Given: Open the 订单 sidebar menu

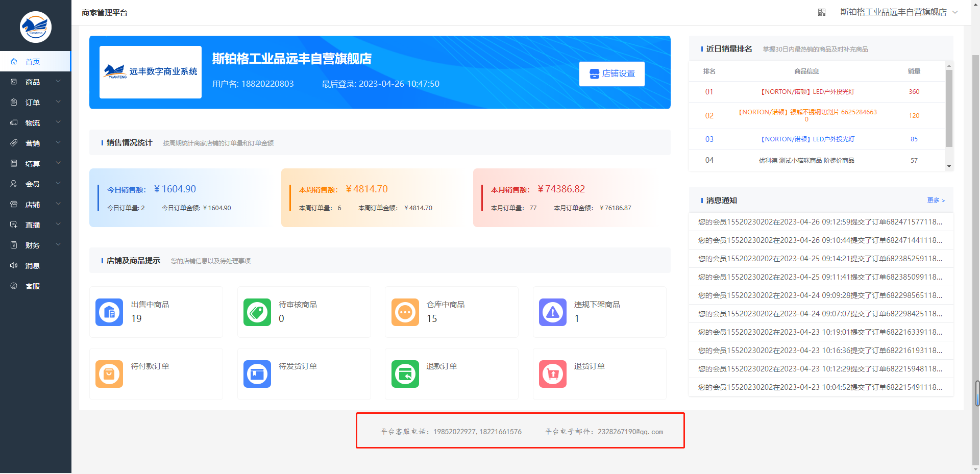Looking at the screenshot, I should click(x=35, y=103).
